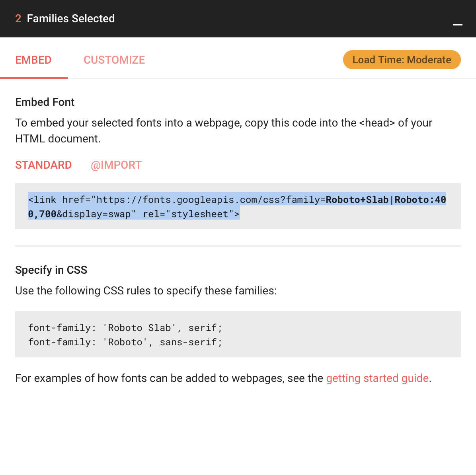Select the EMBED tab

point(33,60)
